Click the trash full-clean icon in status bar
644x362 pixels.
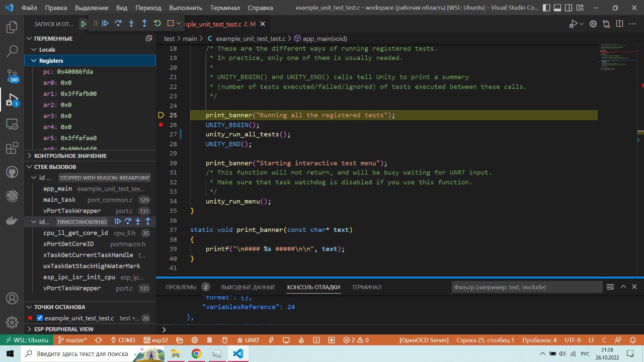210,340
